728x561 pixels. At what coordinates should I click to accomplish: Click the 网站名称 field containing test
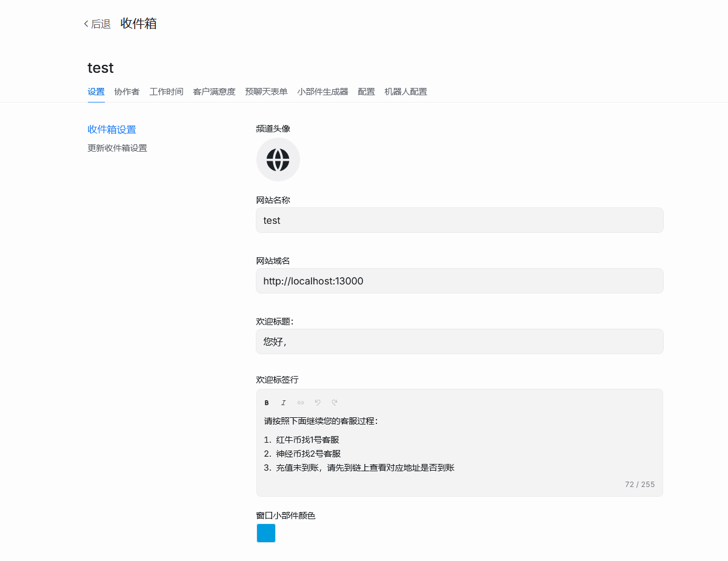point(459,220)
